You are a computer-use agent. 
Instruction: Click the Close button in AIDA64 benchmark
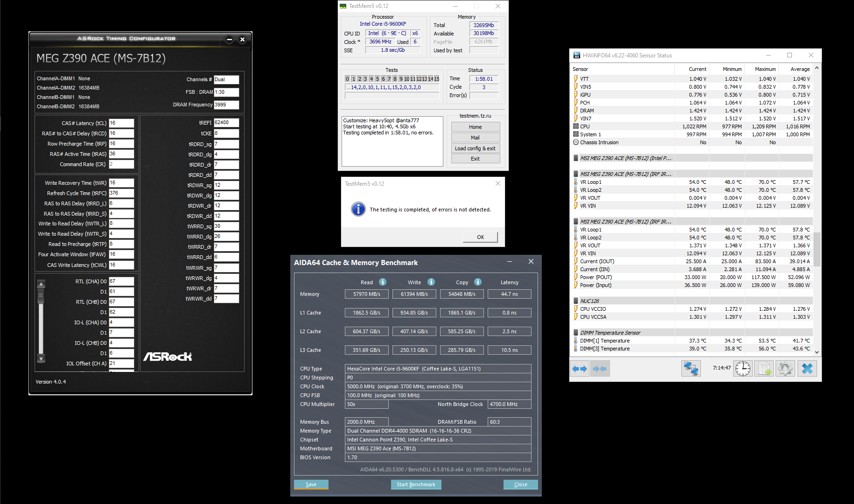pyautogui.click(x=521, y=484)
